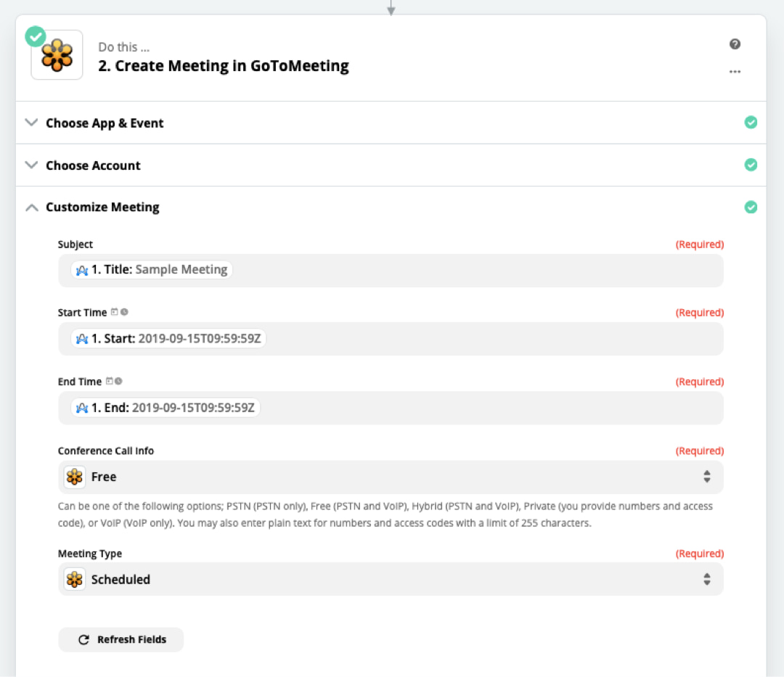Click calendar icon in the End pill

(x=82, y=409)
